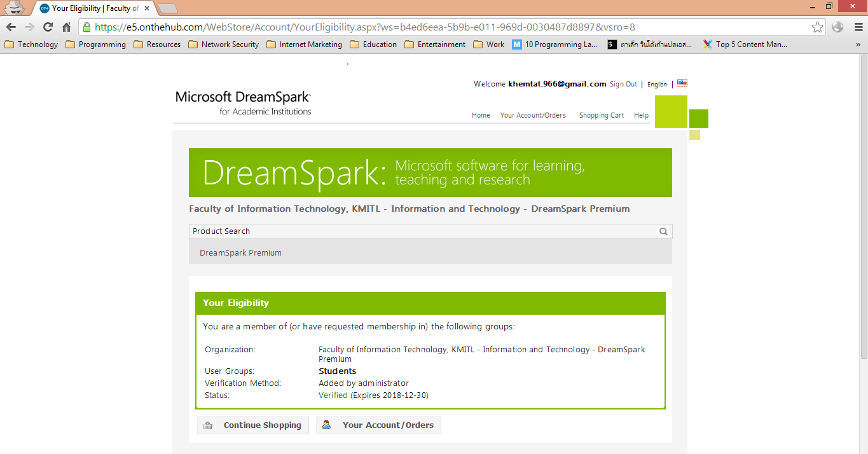Click the US flag language icon
Screen dimensions: 868x454
tap(682, 83)
